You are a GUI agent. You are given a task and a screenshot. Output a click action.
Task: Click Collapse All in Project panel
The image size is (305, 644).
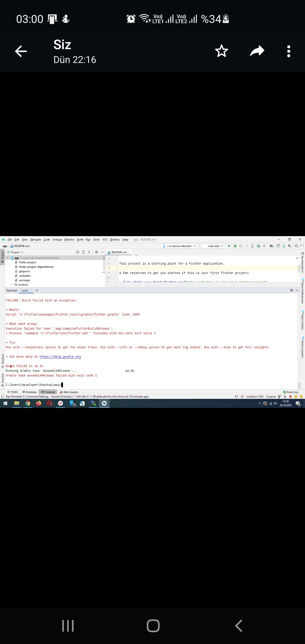(x=89, y=252)
